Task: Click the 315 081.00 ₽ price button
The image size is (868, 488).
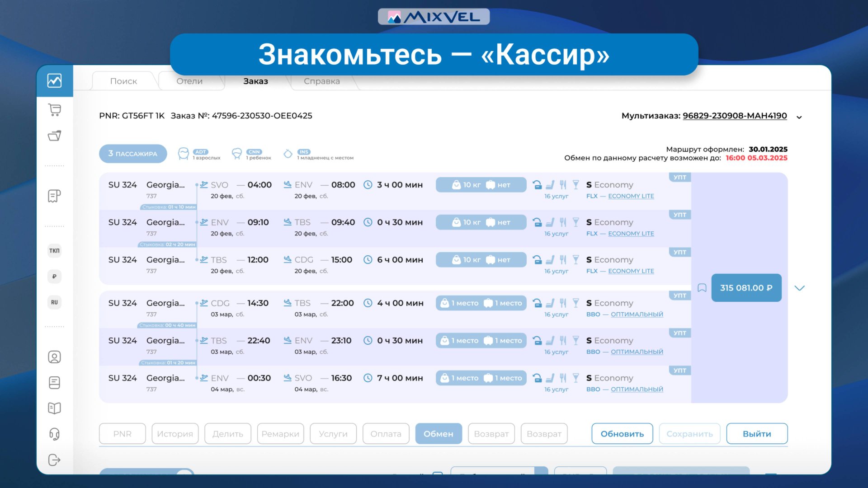Action: 746,288
